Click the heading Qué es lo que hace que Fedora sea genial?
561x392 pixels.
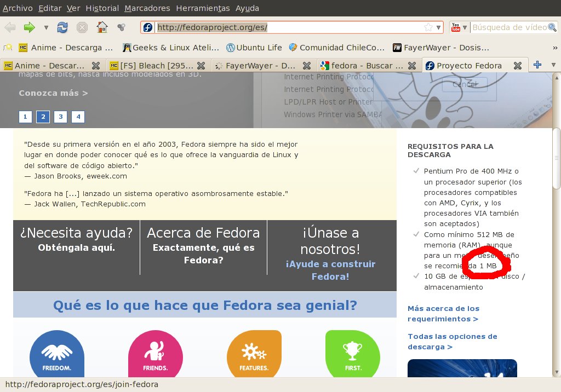(205, 305)
